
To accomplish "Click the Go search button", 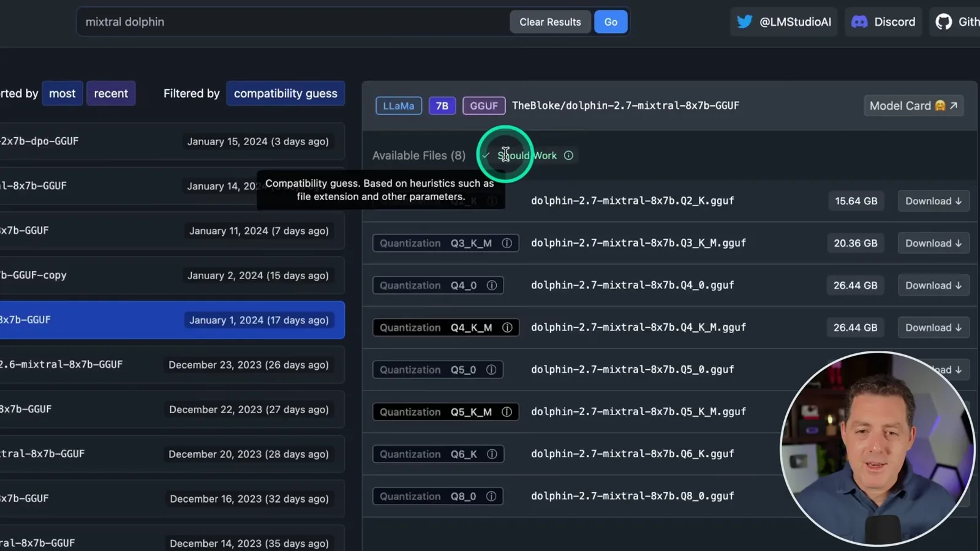I will click(x=611, y=22).
